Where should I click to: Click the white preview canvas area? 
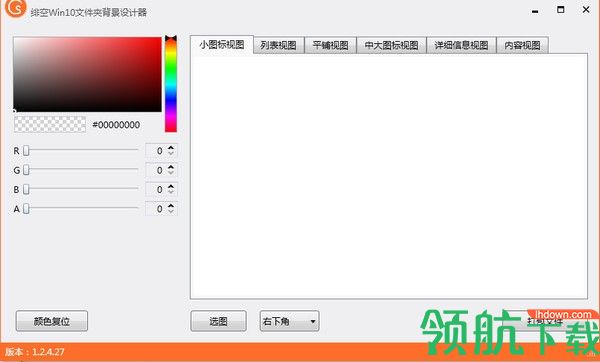tap(389, 176)
